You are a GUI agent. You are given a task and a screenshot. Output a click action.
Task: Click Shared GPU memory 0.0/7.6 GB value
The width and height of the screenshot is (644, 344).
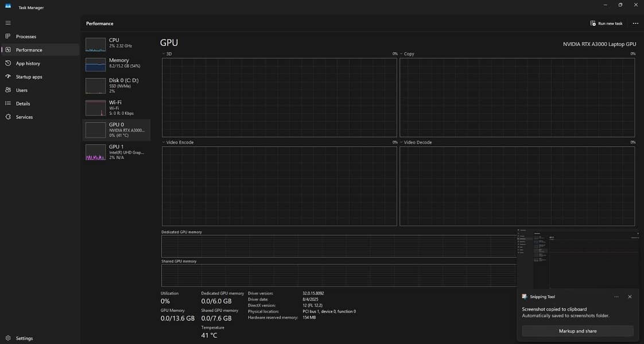click(x=216, y=318)
